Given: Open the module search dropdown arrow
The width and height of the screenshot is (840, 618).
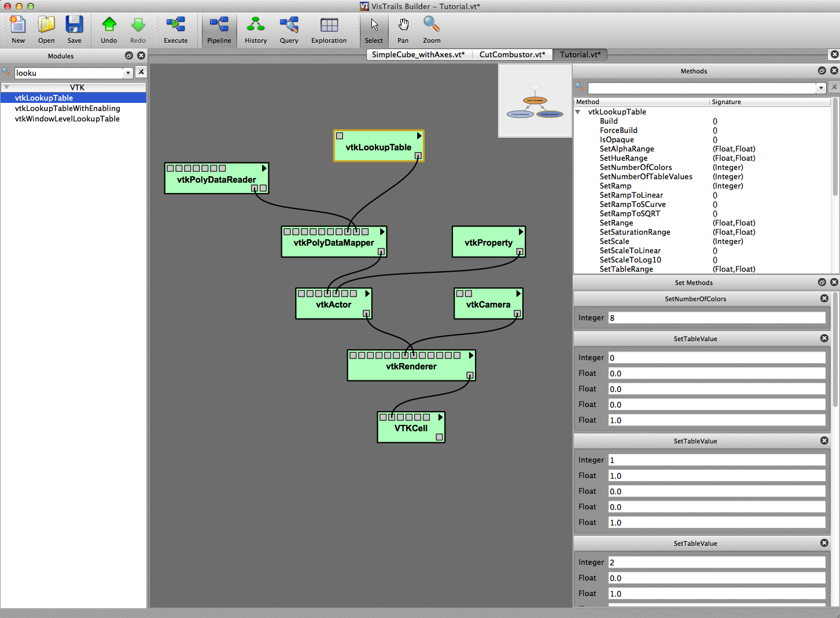Looking at the screenshot, I should (128, 73).
